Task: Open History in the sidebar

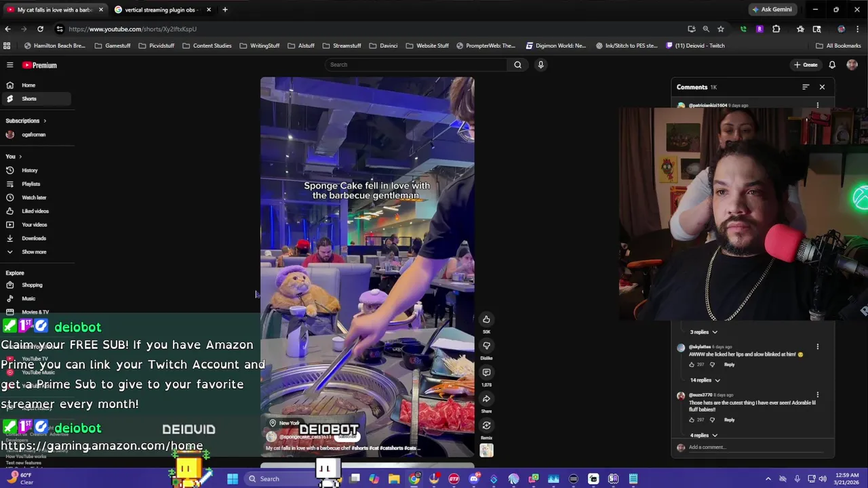Action: point(37,170)
